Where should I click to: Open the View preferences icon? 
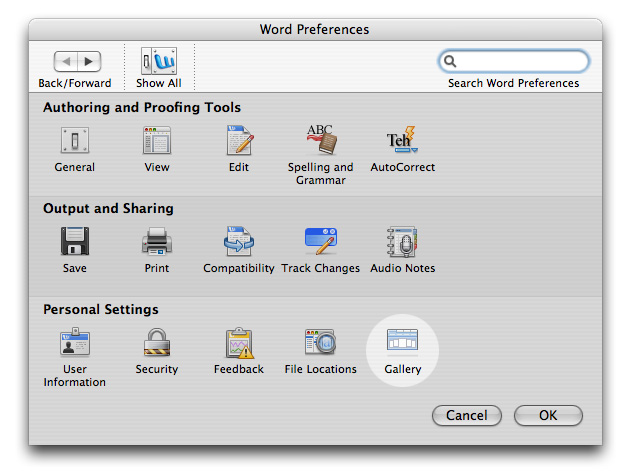[157, 140]
